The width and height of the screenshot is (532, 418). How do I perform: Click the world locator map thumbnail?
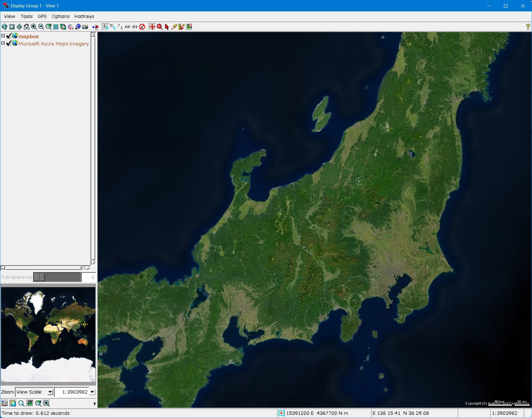[48, 334]
